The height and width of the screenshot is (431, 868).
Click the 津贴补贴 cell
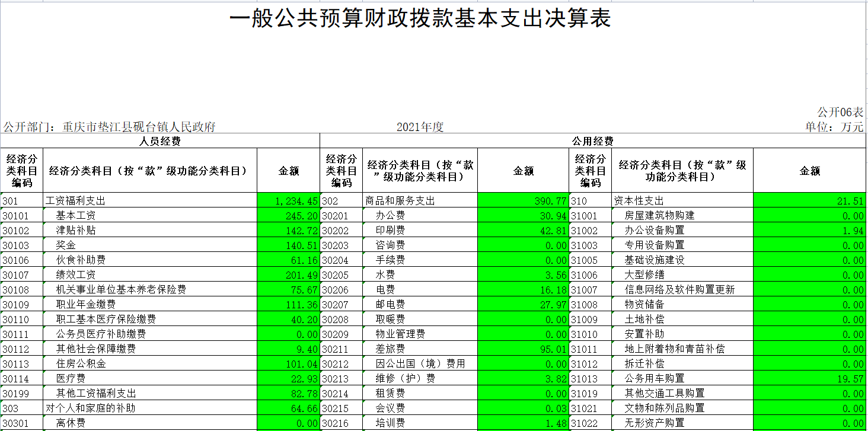(150, 230)
